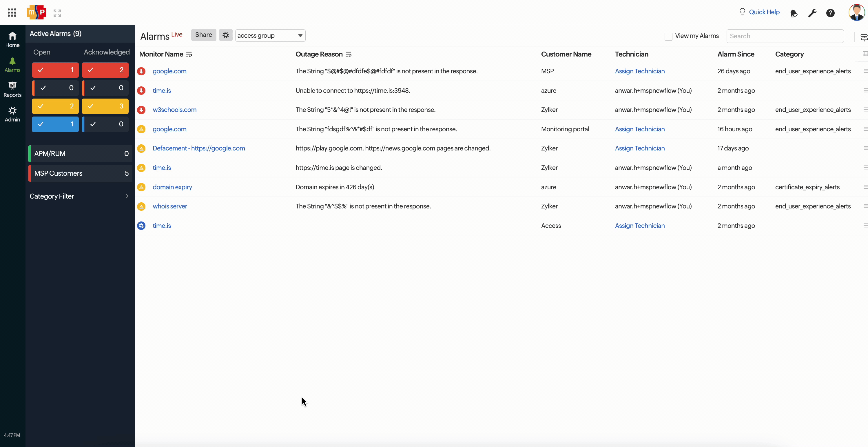Open Admin section in sidebar
The height and width of the screenshot is (447, 868).
(12, 114)
